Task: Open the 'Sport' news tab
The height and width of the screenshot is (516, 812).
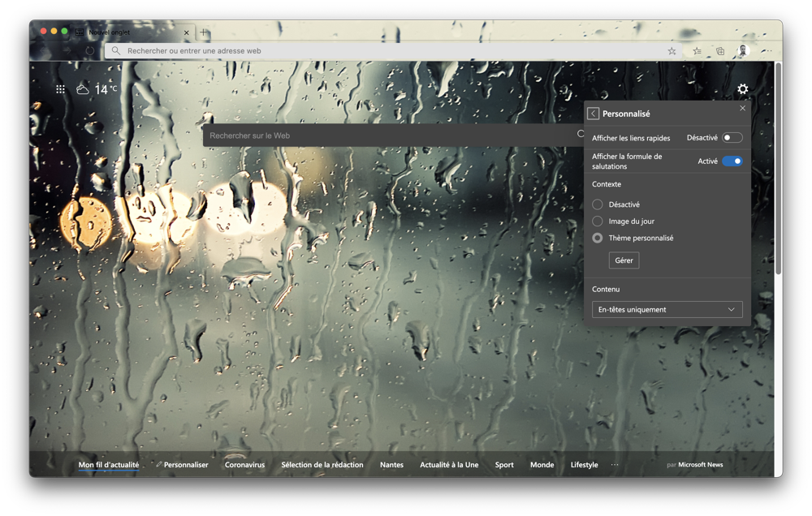Action: click(x=504, y=465)
